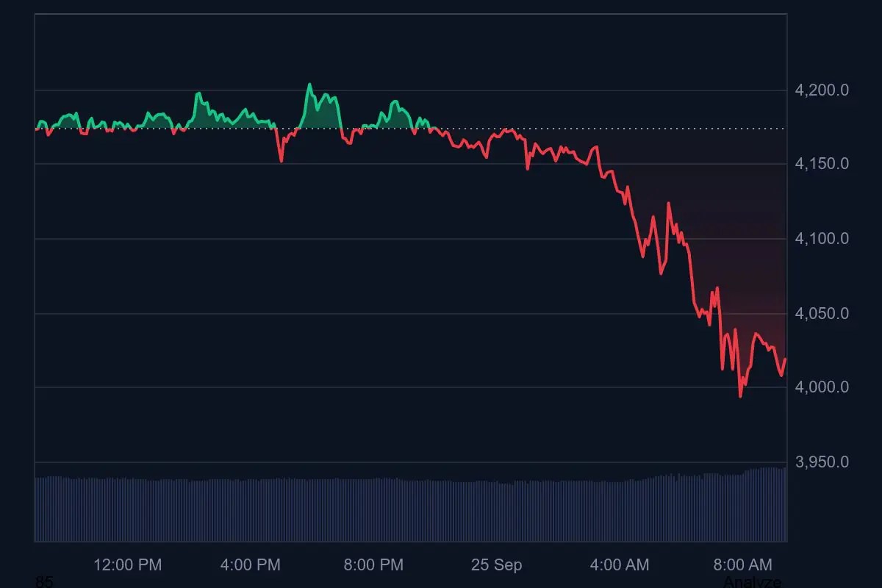882x588 pixels.
Task: Click the final endpoint of the red line
Action: [786, 359]
